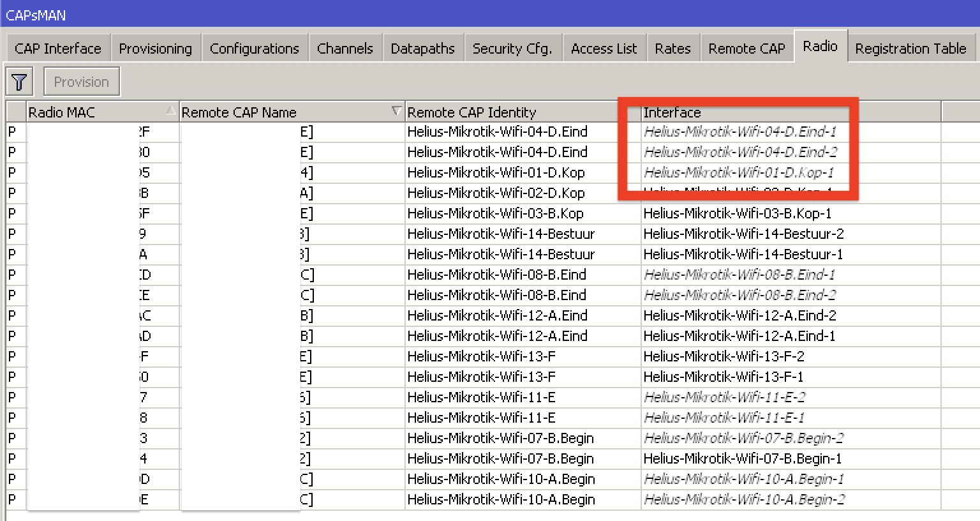The width and height of the screenshot is (980, 521).
Task: Switch to the CAP Interface tab
Action: pos(58,47)
